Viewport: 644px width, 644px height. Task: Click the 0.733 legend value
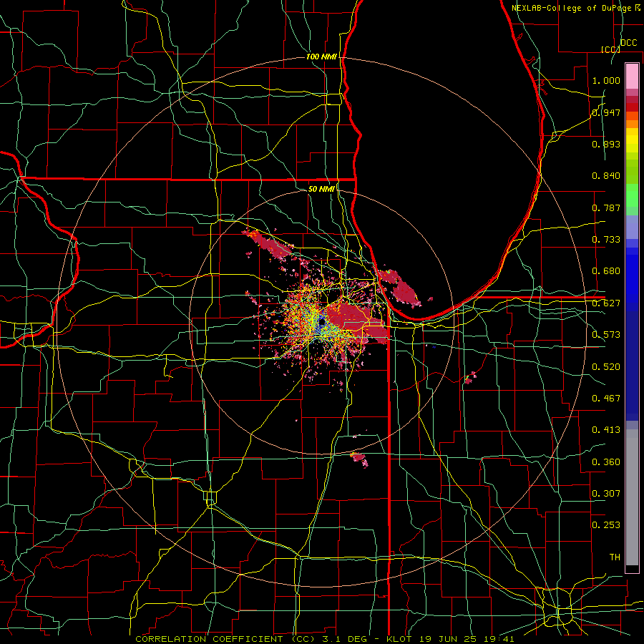[606, 240]
